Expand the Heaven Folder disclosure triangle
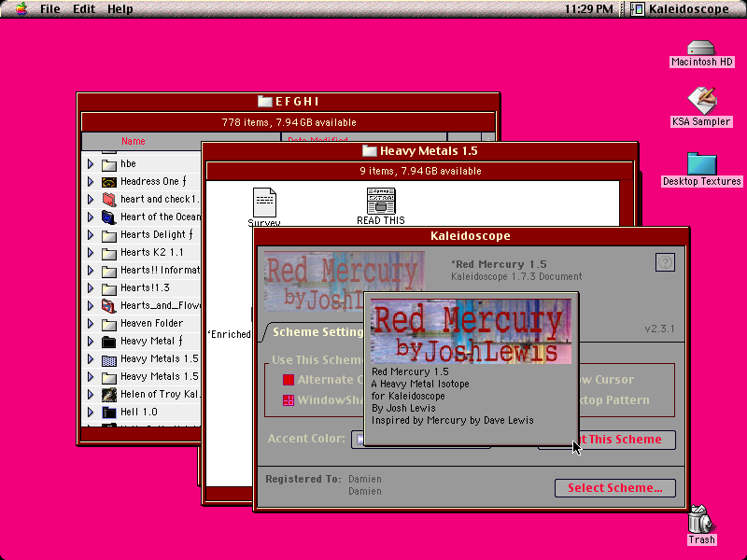 pos(91,323)
